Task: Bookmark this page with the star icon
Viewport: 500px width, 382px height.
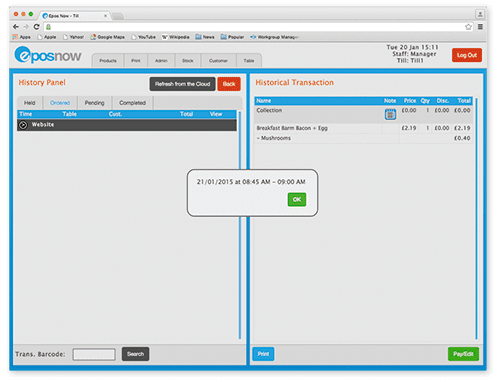Action: (x=468, y=27)
